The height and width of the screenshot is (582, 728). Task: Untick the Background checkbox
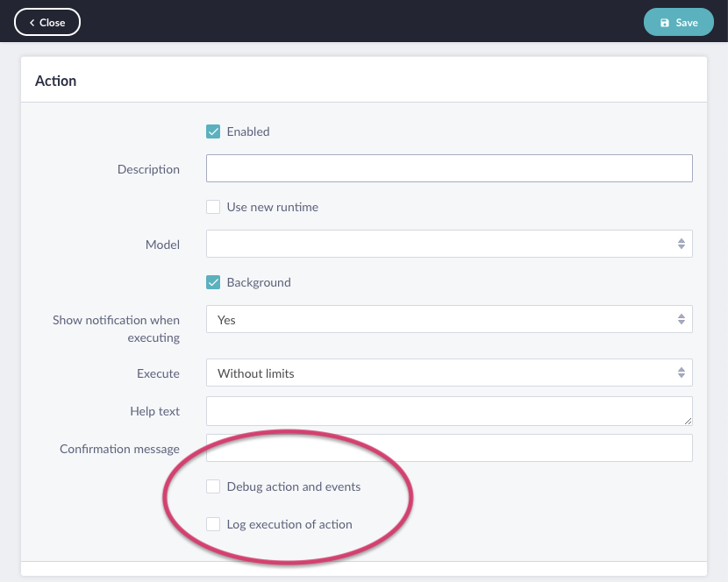213,283
